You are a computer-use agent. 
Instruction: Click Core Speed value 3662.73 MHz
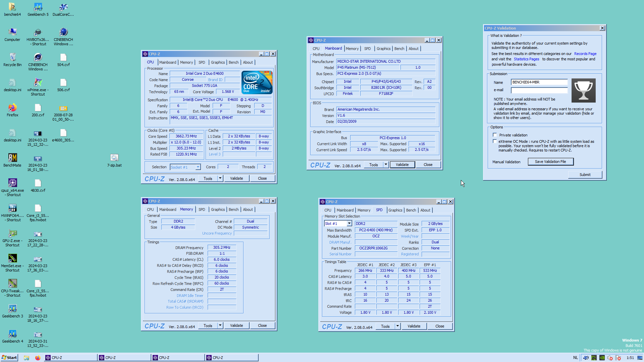click(x=186, y=136)
